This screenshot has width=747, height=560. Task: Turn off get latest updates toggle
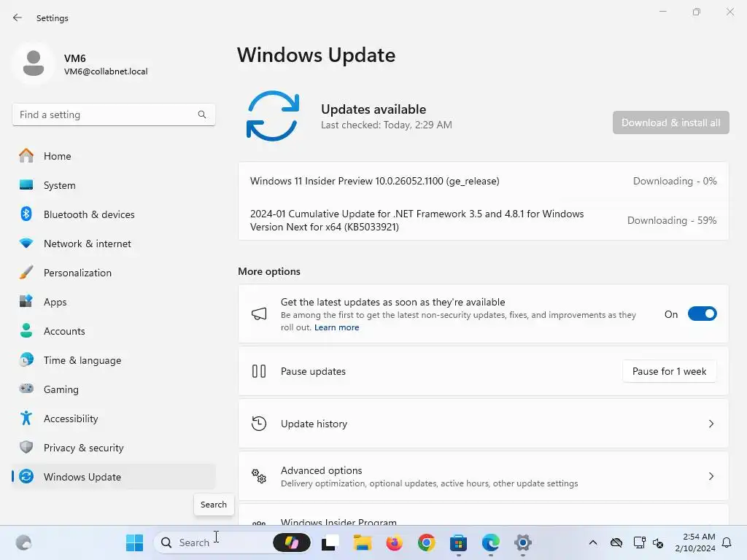[x=703, y=314]
